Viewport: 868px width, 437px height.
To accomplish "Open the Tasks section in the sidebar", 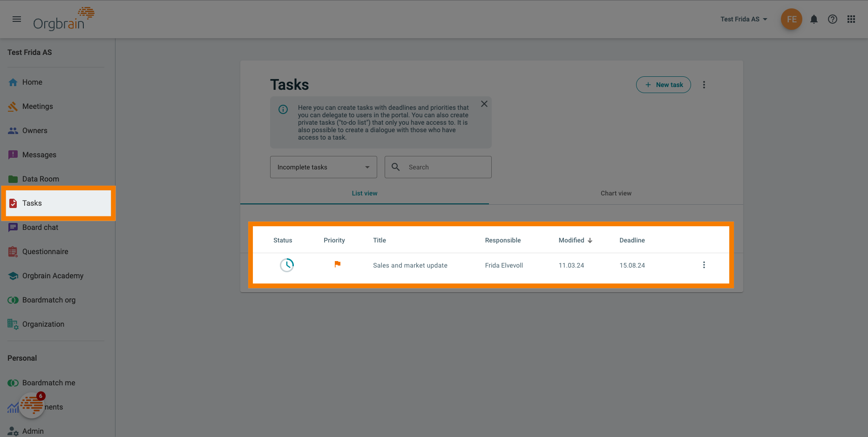I will 32,203.
